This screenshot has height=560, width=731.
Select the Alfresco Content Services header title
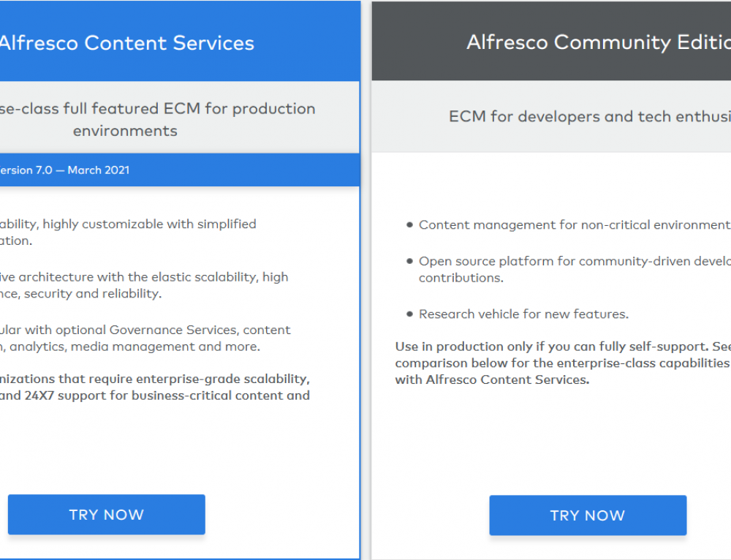click(x=126, y=43)
